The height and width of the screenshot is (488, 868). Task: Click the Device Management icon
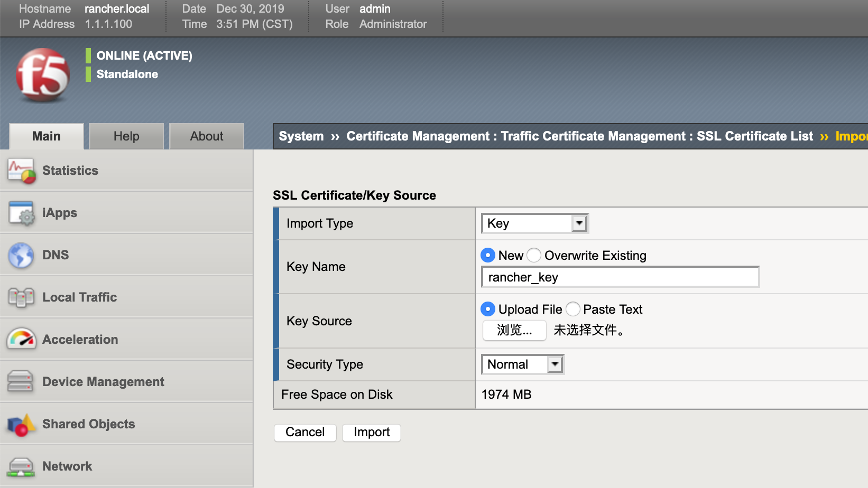(x=21, y=381)
